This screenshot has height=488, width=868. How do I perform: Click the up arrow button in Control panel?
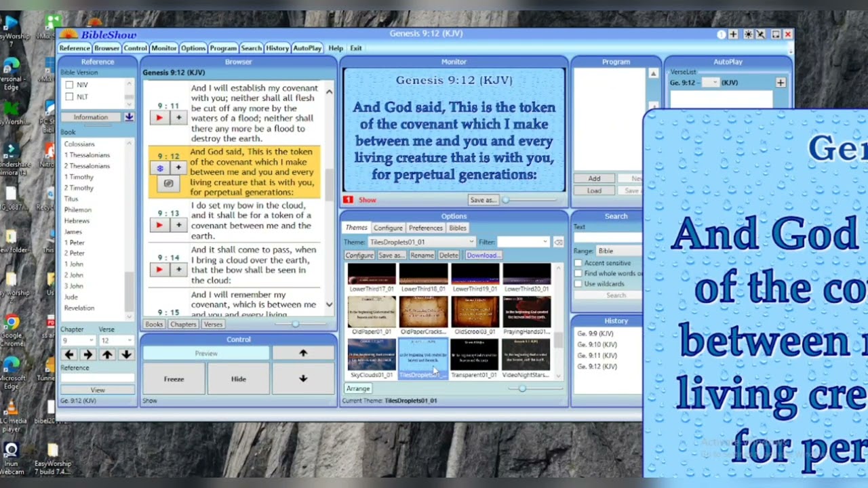[303, 353]
